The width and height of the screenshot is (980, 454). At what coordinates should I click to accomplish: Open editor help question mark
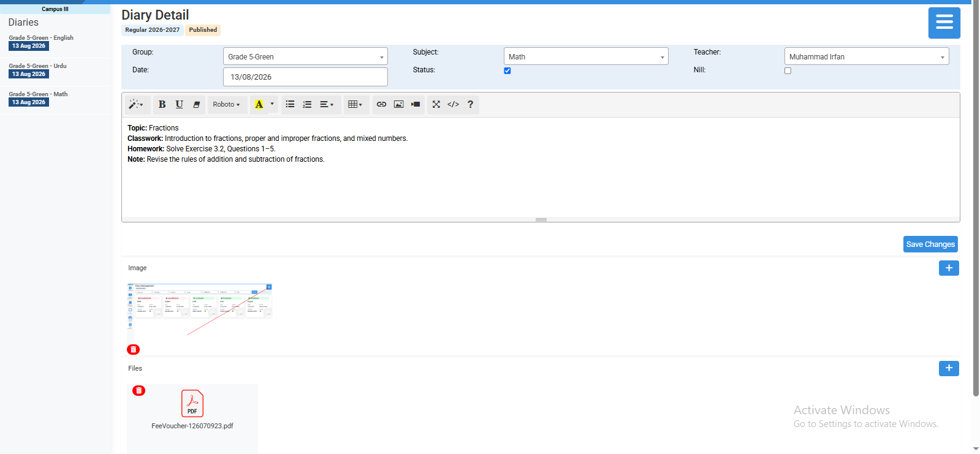coord(470,105)
